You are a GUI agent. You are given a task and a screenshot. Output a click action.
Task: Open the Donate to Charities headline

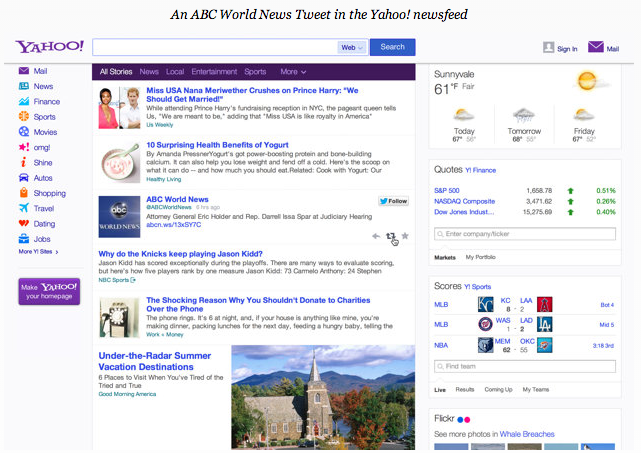[258, 304]
